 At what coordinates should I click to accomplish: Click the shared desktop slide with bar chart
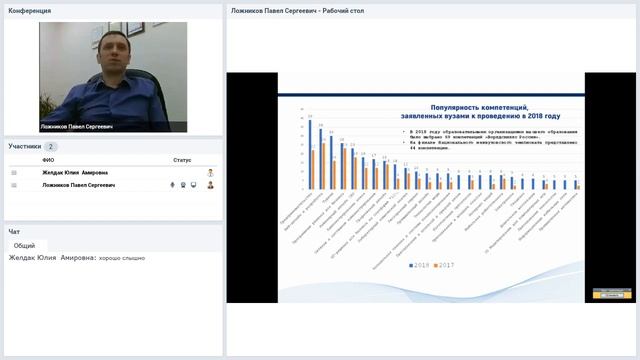coord(431,188)
